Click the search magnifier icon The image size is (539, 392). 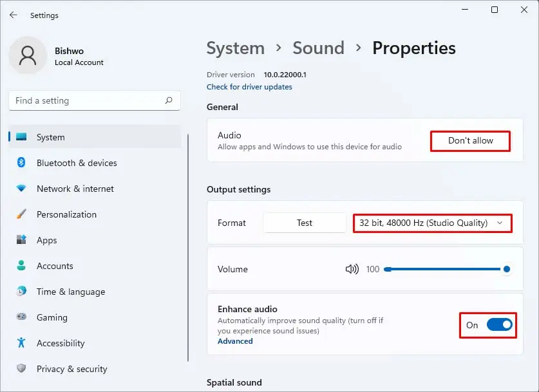(x=169, y=100)
